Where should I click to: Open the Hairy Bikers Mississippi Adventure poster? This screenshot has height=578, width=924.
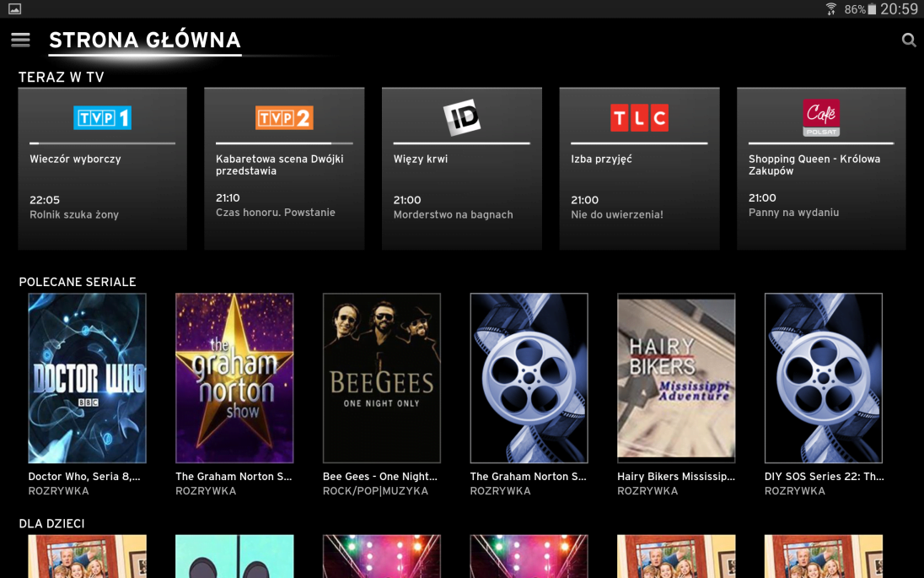click(x=676, y=378)
